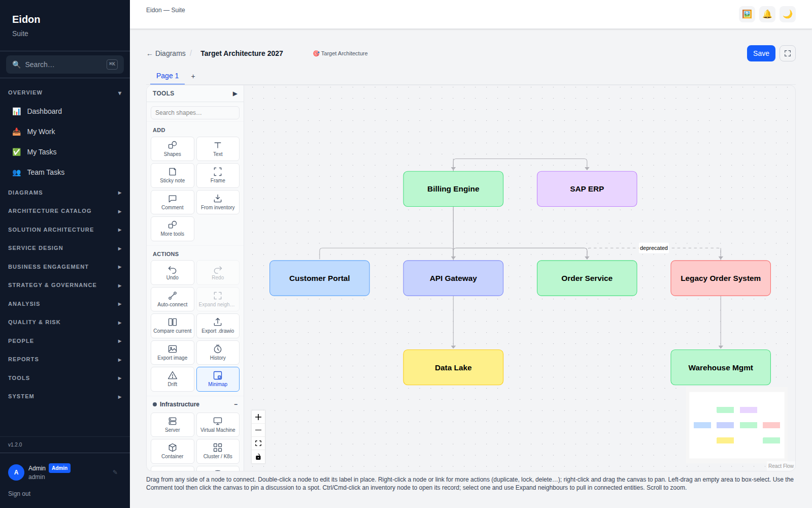Expand the Quality & Risk section
The image size is (812, 508).
click(x=65, y=323)
